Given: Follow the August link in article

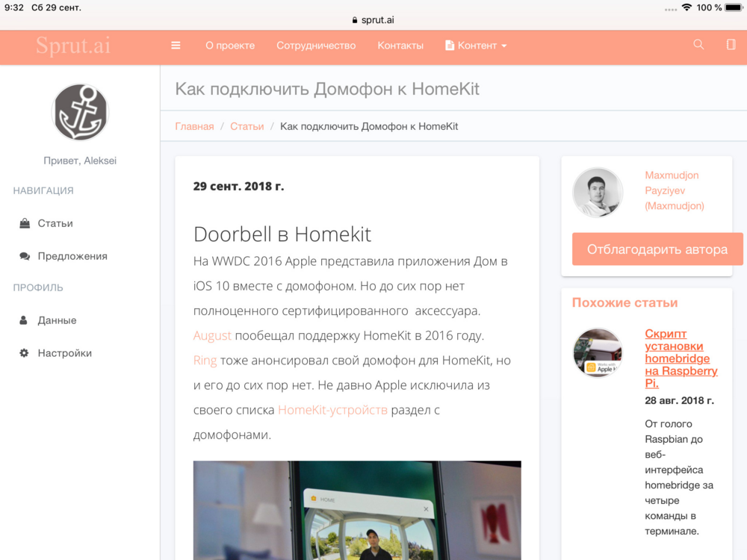Looking at the screenshot, I should pos(212,336).
